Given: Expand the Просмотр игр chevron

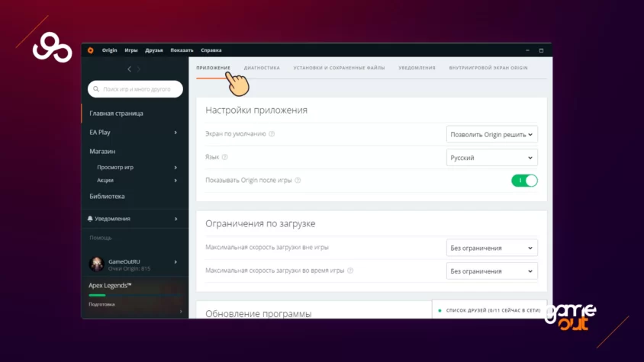Looking at the screenshot, I should (x=175, y=168).
